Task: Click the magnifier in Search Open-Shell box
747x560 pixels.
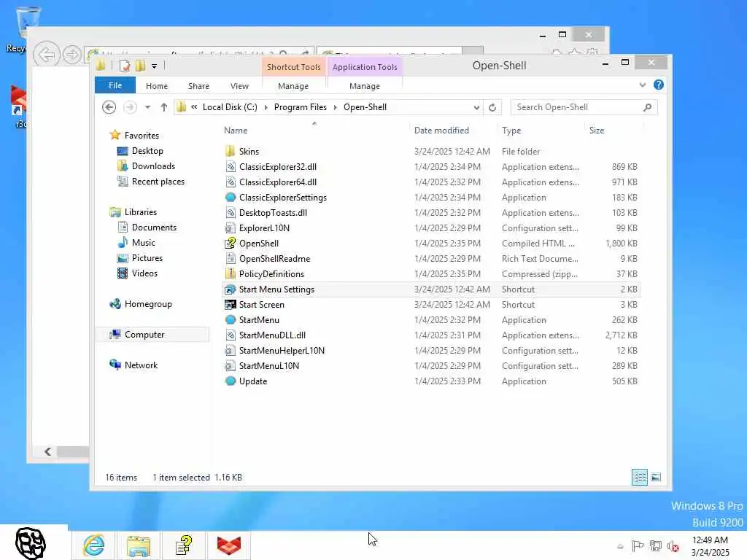Action: [x=647, y=108]
